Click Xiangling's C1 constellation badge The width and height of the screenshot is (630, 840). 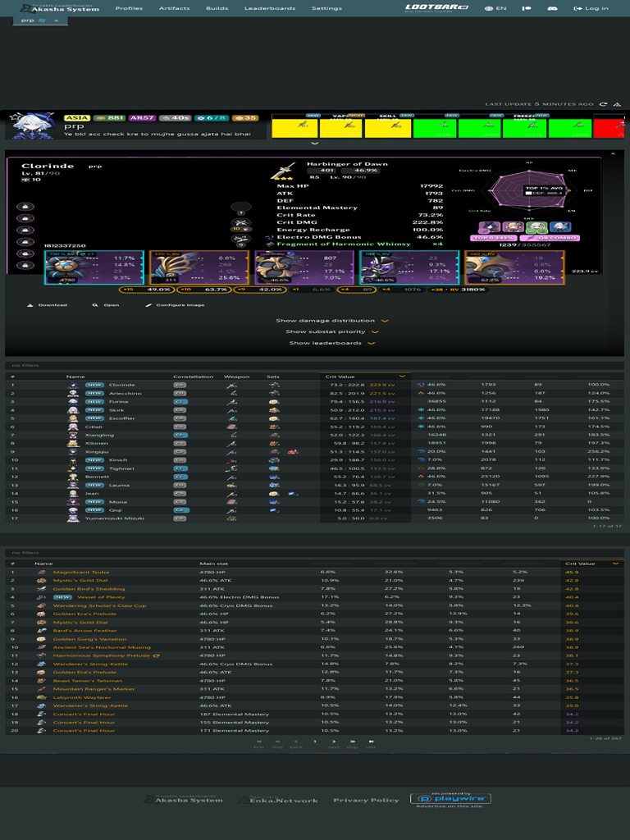[x=180, y=435]
